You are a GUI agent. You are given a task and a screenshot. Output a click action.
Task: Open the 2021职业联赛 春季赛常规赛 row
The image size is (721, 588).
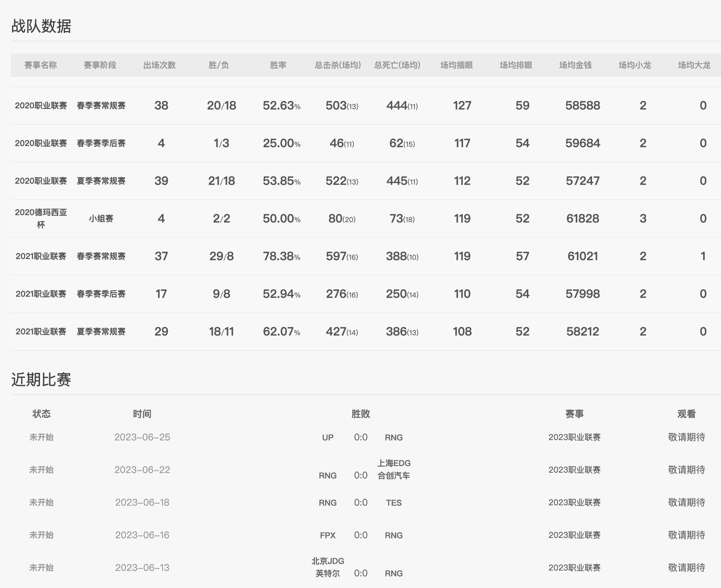[x=41, y=256]
